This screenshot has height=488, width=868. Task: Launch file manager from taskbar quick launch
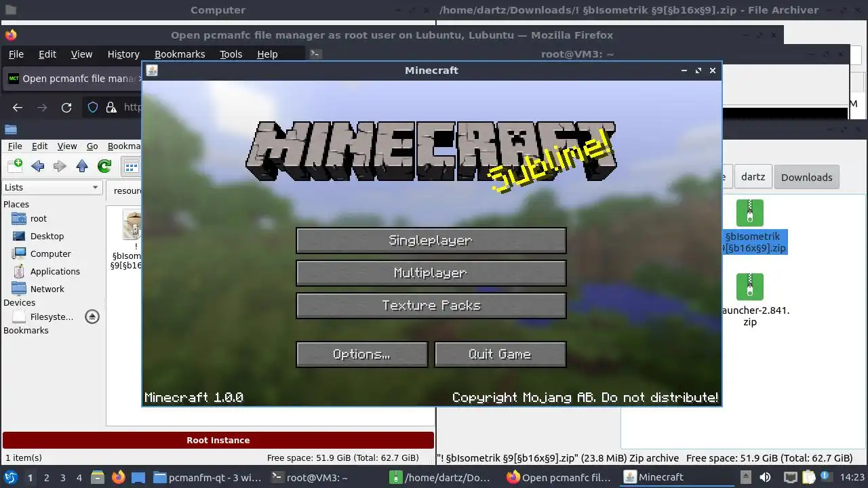(x=97, y=477)
